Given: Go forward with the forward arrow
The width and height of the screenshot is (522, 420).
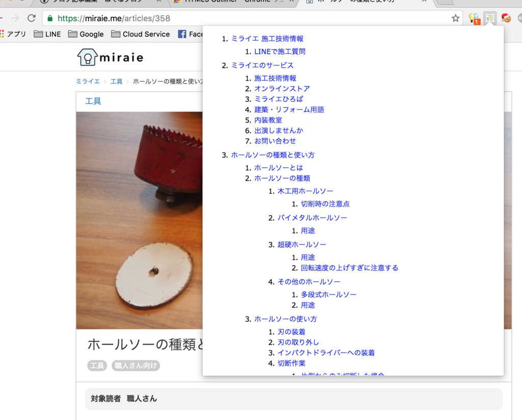Looking at the screenshot, I should click(15, 18).
